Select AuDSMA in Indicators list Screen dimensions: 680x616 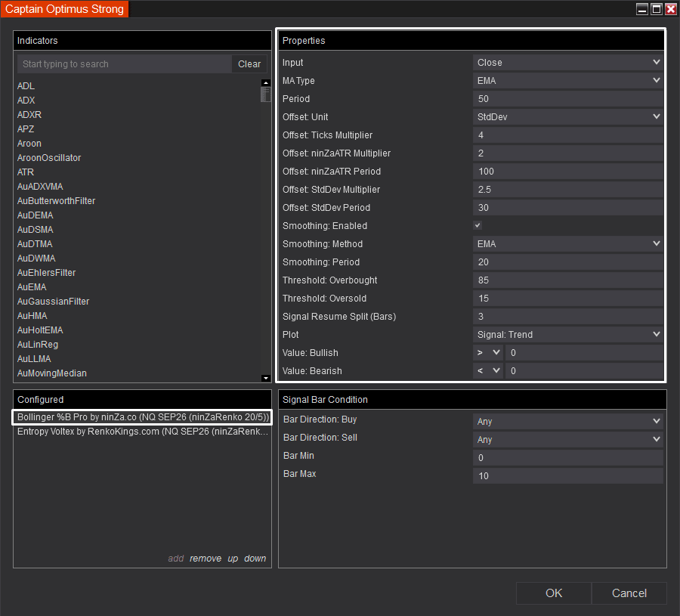pos(35,230)
